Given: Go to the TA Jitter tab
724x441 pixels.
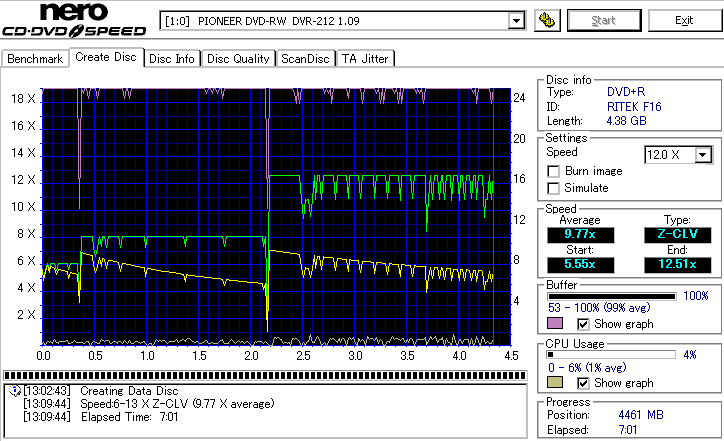Looking at the screenshot, I should pos(365,59).
